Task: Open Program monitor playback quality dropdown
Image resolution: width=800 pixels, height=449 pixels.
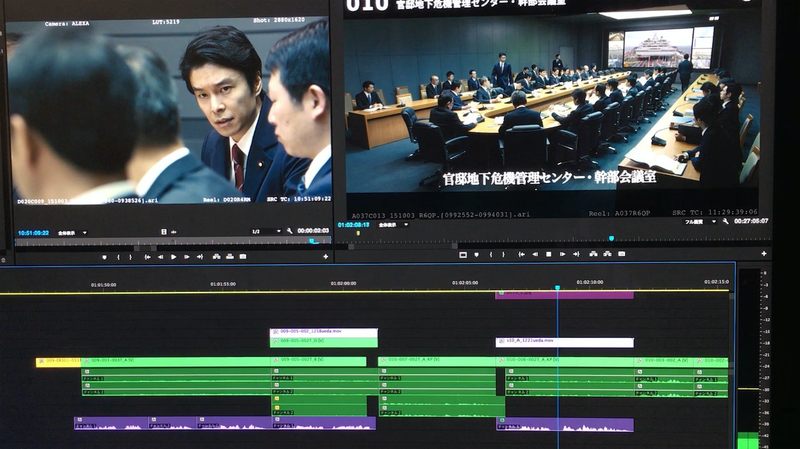Action: pos(699,221)
